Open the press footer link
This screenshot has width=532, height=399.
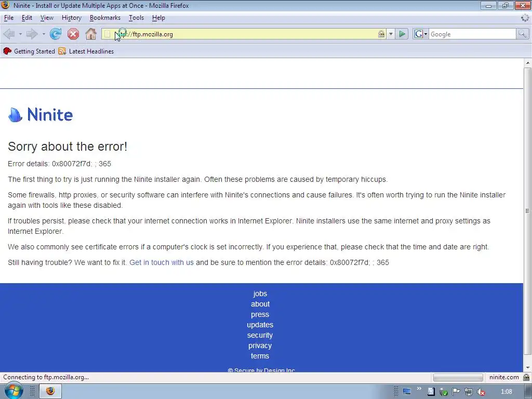tap(260, 314)
